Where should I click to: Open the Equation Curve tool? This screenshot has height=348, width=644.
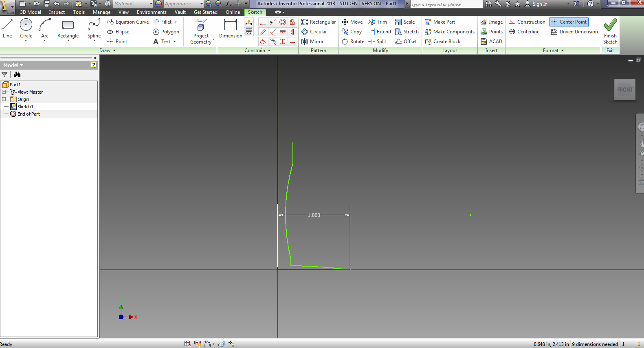click(x=128, y=22)
